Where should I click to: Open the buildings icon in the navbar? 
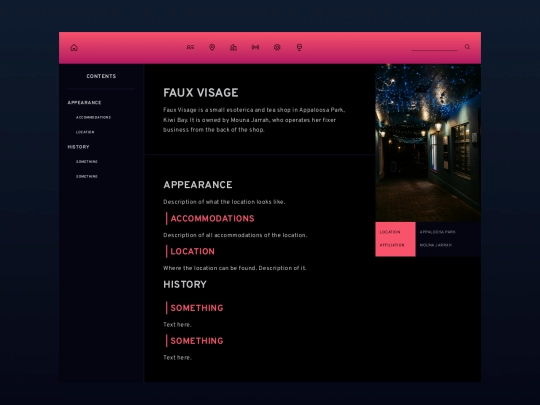[x=233, y=47]
